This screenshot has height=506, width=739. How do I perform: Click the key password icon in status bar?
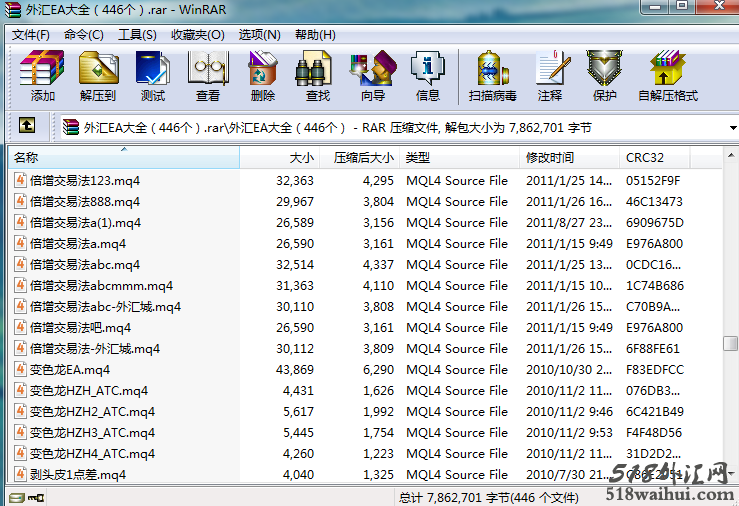pos(36,498)
